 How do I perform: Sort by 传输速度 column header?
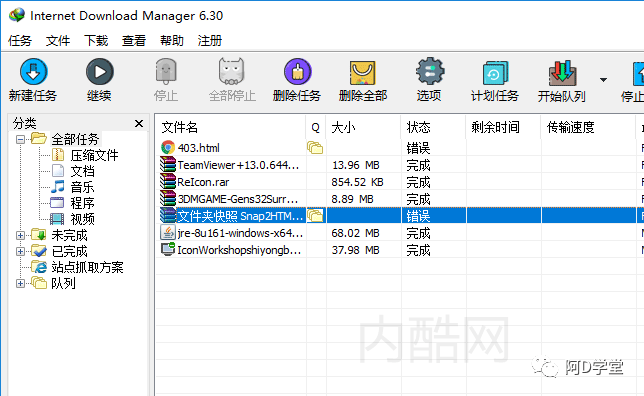pyautogui.click(x=588, y=127)
